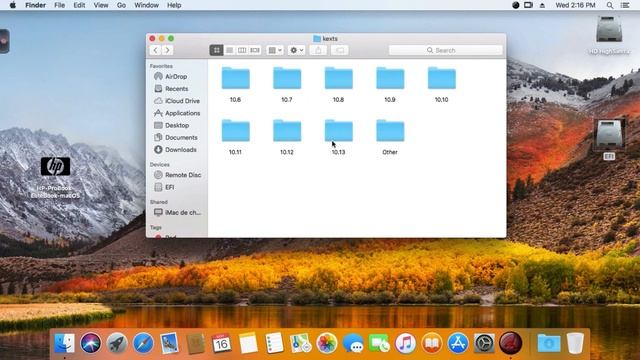640x360 pixels.
Task: Open the Window menu
Action: tap(147, 5)
